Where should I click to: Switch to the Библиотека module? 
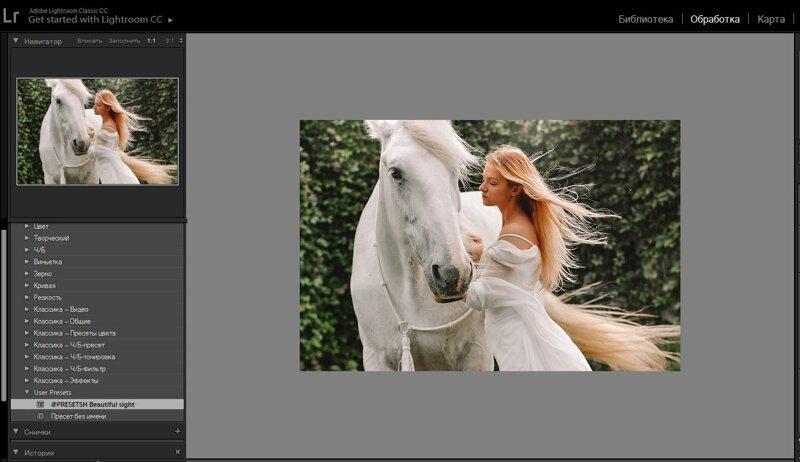coord(645,19)
